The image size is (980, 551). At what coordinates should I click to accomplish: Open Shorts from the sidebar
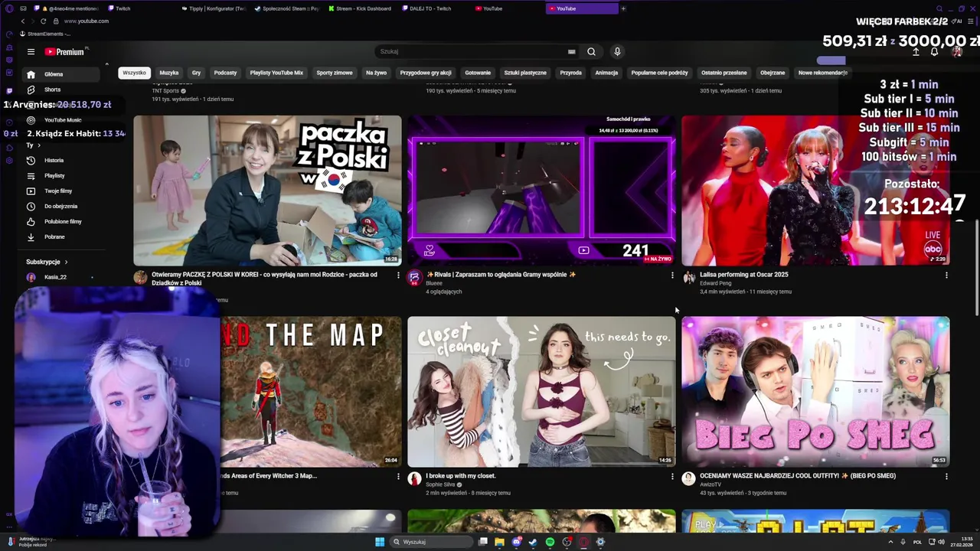click(x=61, y=90)
